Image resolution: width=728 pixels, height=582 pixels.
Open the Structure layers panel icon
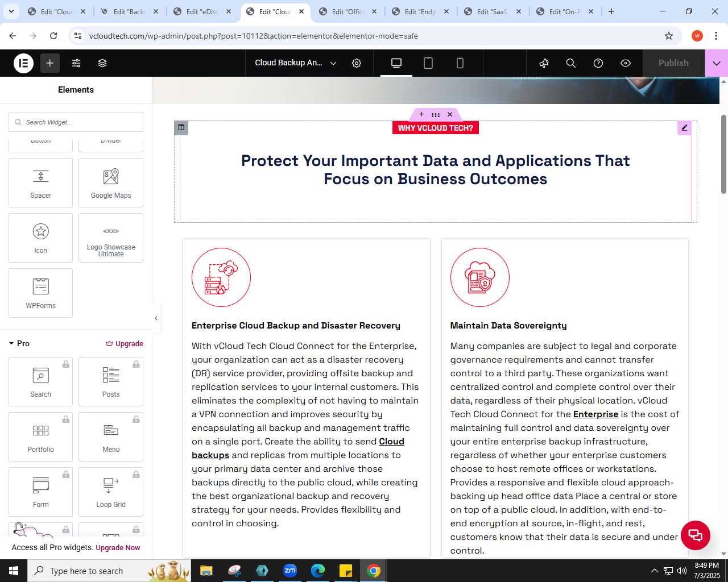[x=102, y=63]
